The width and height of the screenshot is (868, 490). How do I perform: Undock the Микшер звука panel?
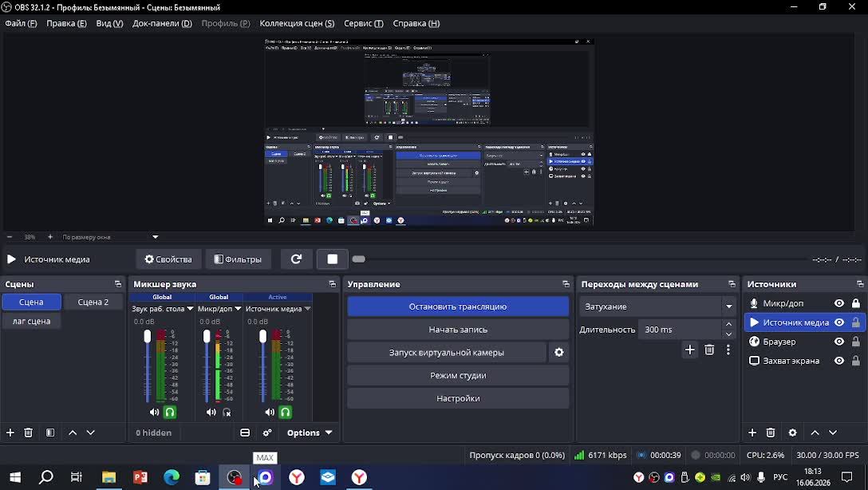[332, 284]
